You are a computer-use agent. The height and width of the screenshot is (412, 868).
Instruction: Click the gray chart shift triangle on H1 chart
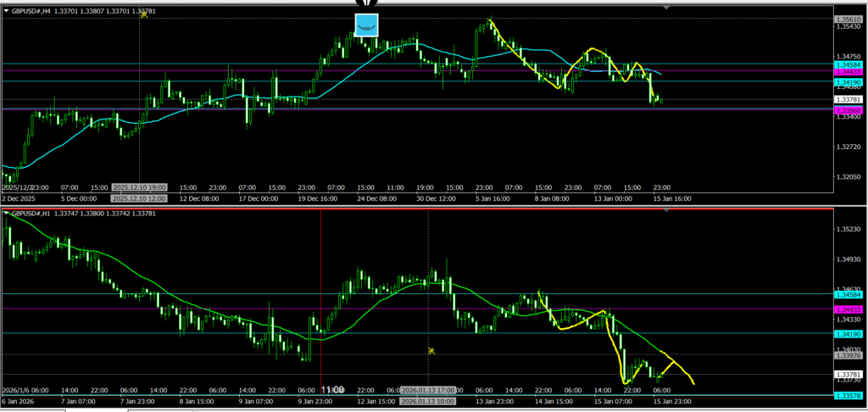666,211
